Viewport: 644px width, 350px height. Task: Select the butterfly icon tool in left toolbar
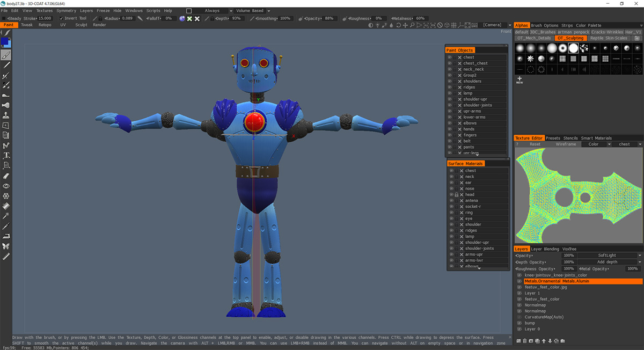[6, 246]
